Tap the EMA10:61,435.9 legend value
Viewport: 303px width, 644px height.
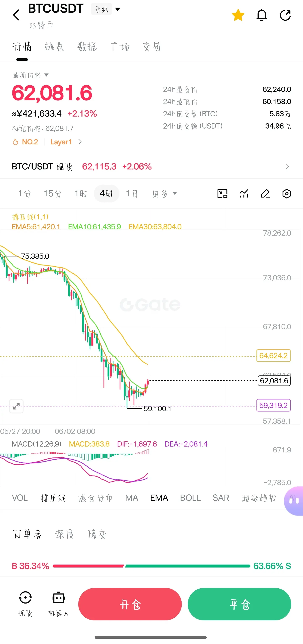coord(94,227)
